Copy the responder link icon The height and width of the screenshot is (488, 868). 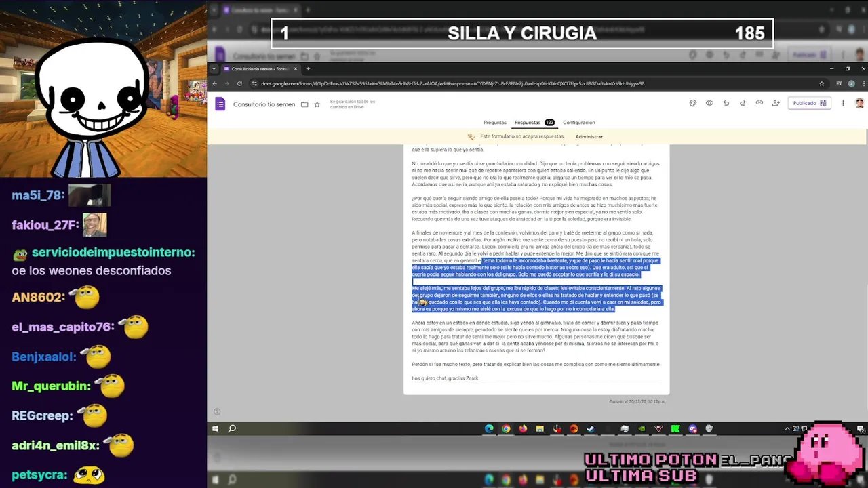[759, 103]
